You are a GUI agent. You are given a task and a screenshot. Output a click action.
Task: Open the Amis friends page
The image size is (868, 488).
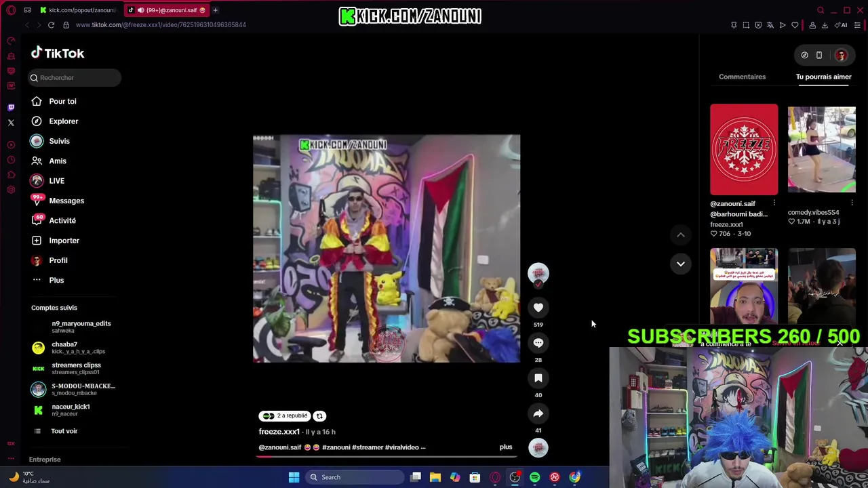(49, 161)
